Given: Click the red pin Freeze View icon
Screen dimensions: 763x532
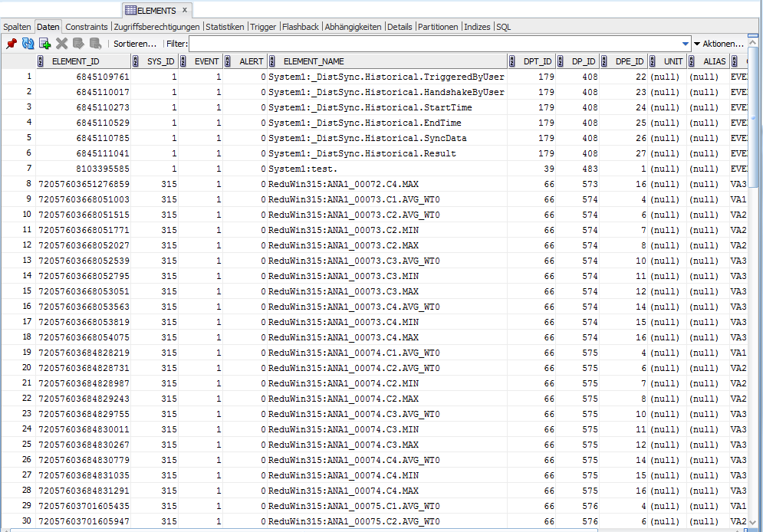Looking at the screenshot, I should [11, 44].
